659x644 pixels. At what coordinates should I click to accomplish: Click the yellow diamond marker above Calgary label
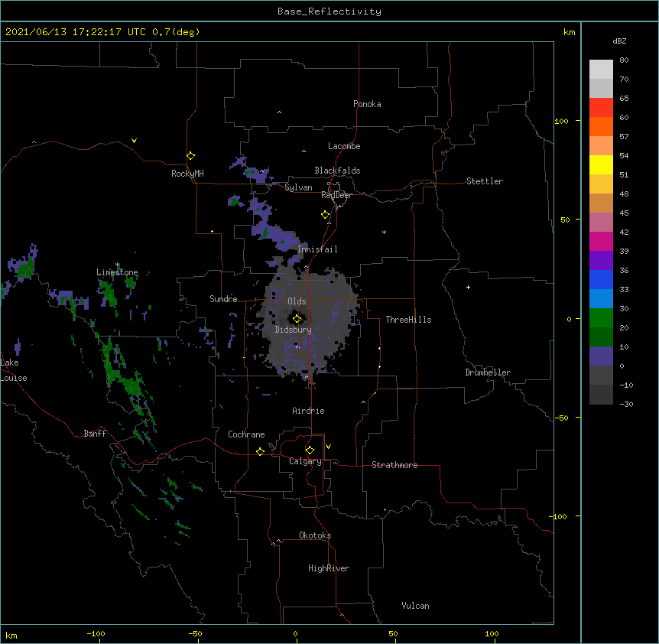point(310,450)
